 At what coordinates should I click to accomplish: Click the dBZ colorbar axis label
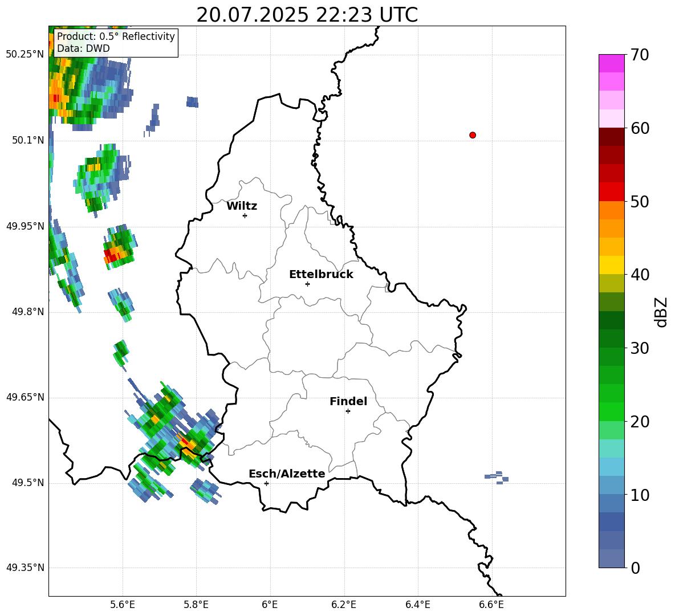[x=660, y=312]
